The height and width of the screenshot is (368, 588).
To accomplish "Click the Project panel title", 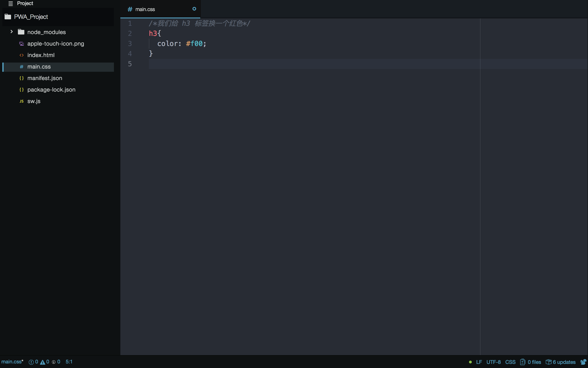I will [x=25, y=3].
